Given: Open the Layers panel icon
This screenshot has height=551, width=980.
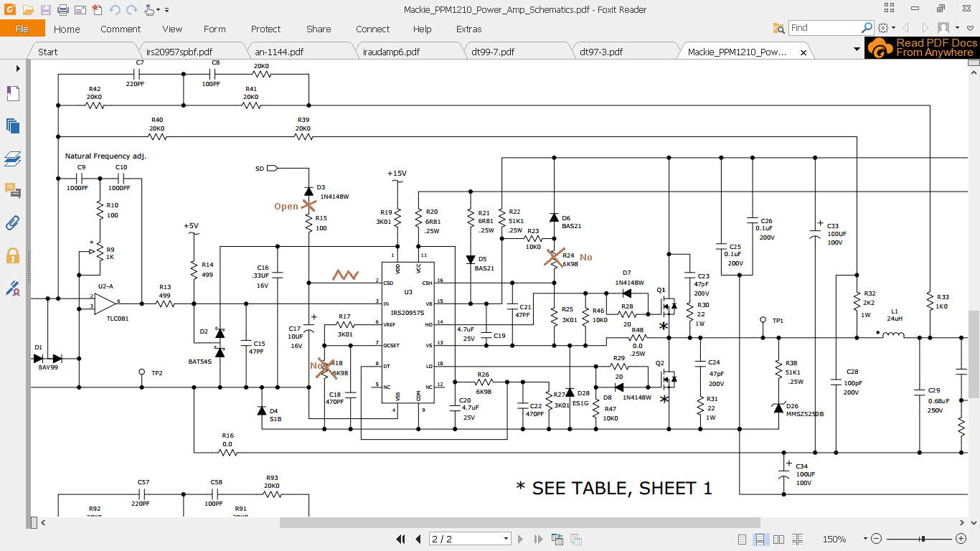Looking at the screenshot, I should click(x=12, y=159).
